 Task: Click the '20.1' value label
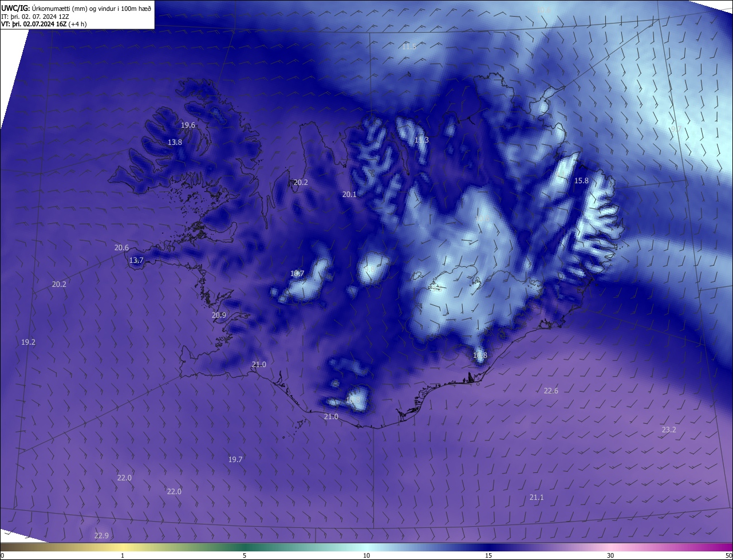pyautogui.click(x=349, y=195)
